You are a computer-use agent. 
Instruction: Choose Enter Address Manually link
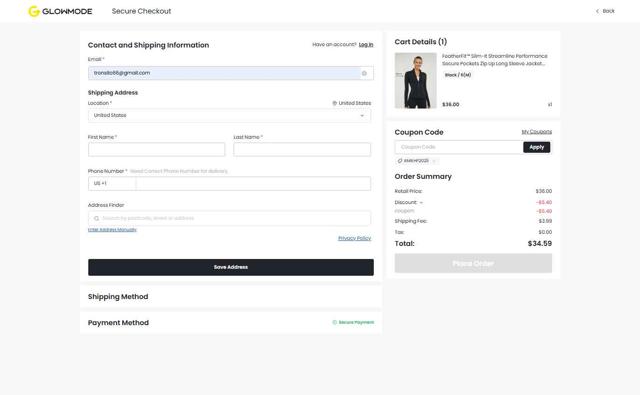click(x=112, y=230)
